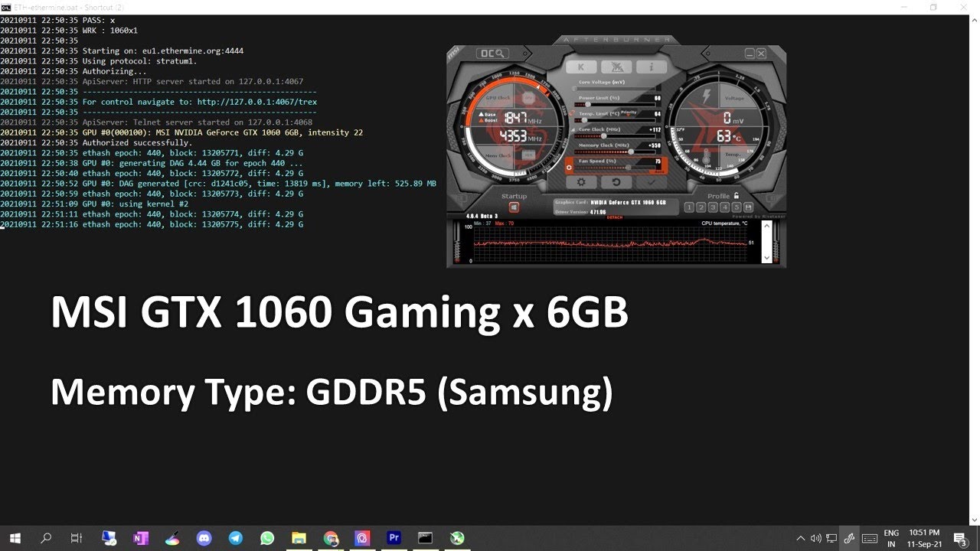Image resolution: width=980 pixels, height=551 pixels.
Task: Click the Kombustor K button
Action: pyautogui.click(x=580, y=67)
